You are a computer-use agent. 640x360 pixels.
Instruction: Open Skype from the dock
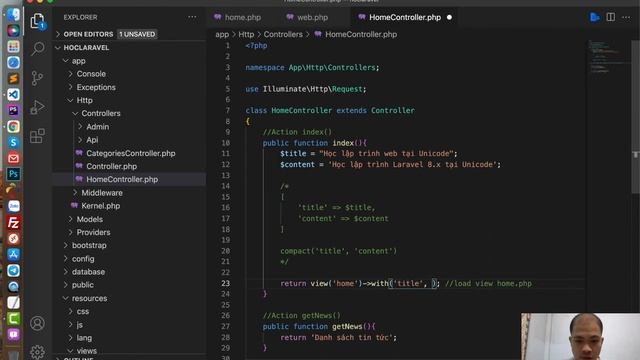(13, 142)
